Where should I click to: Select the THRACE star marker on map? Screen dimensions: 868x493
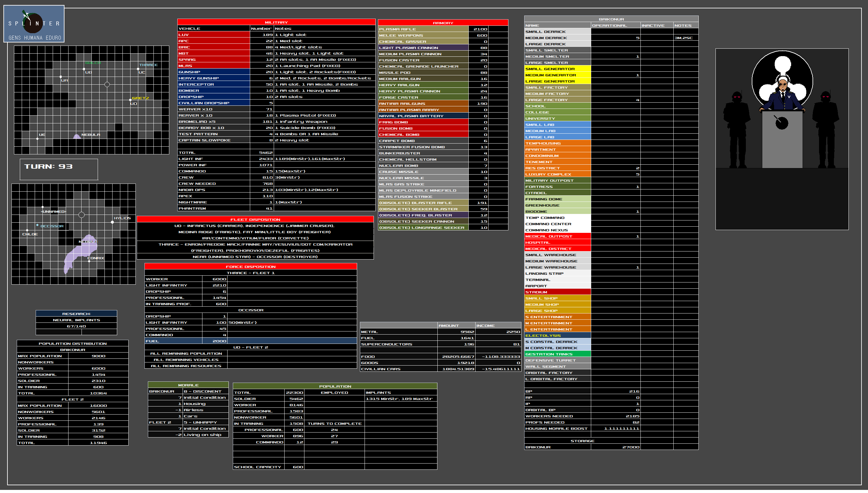pyautogui.click(x=138, y=69)
